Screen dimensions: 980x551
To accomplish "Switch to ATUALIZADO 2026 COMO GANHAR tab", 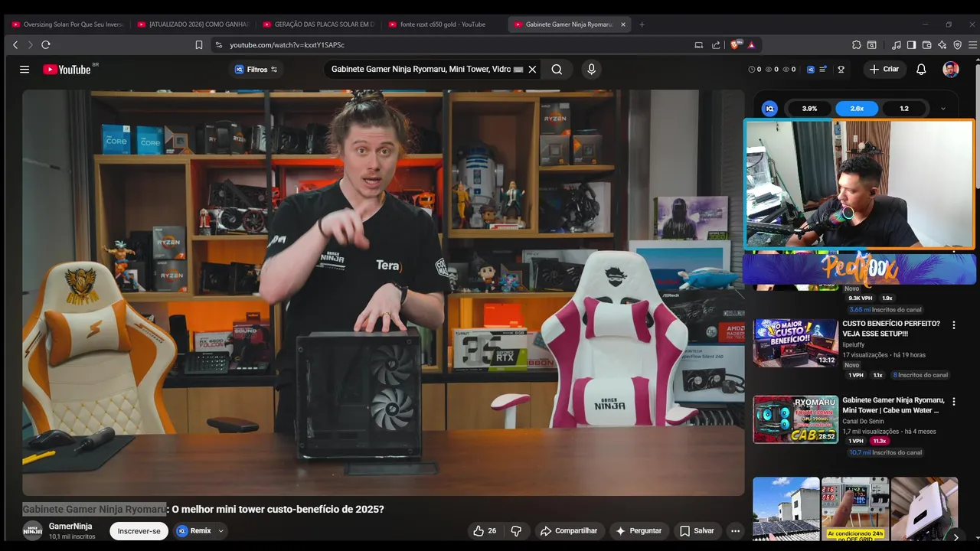I will point(193,24).
